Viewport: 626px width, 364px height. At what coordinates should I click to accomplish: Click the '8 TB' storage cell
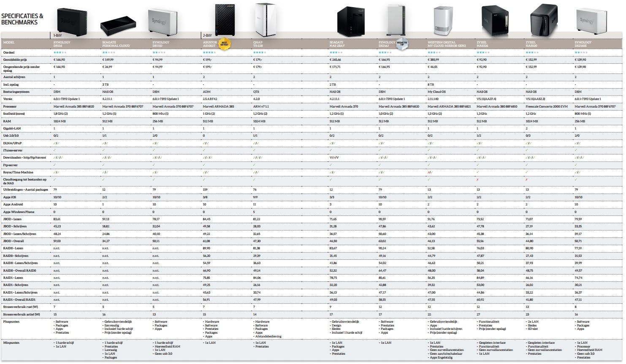click(431, 84)
